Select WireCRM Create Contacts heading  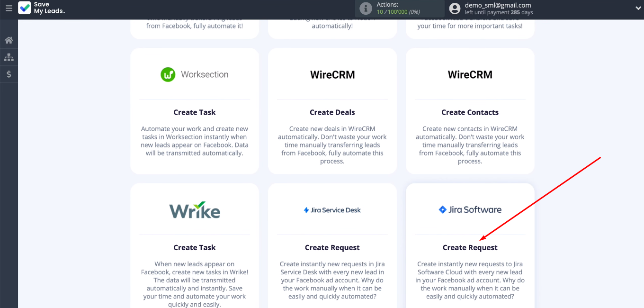click(x=470, y=112)
